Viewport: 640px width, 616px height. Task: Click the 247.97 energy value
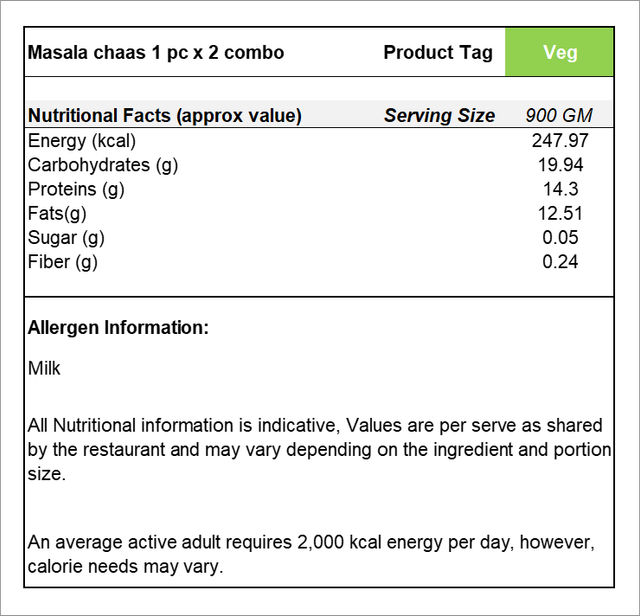[x=560, y=141]
